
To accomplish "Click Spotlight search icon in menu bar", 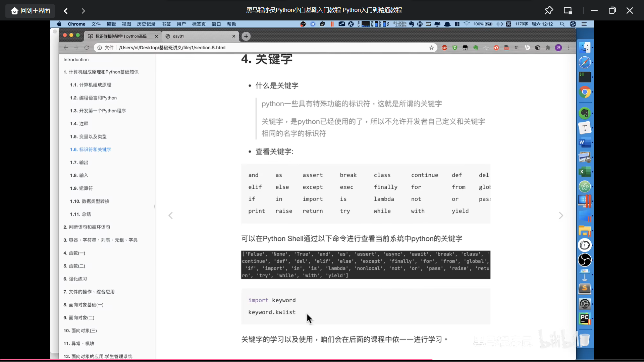I will click(x=562, y=24).
